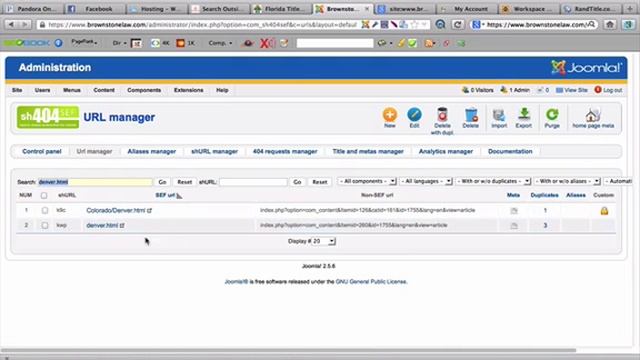Toggle the select-all checkbox in header
The image size is (640, 360).
pos(44,196)
